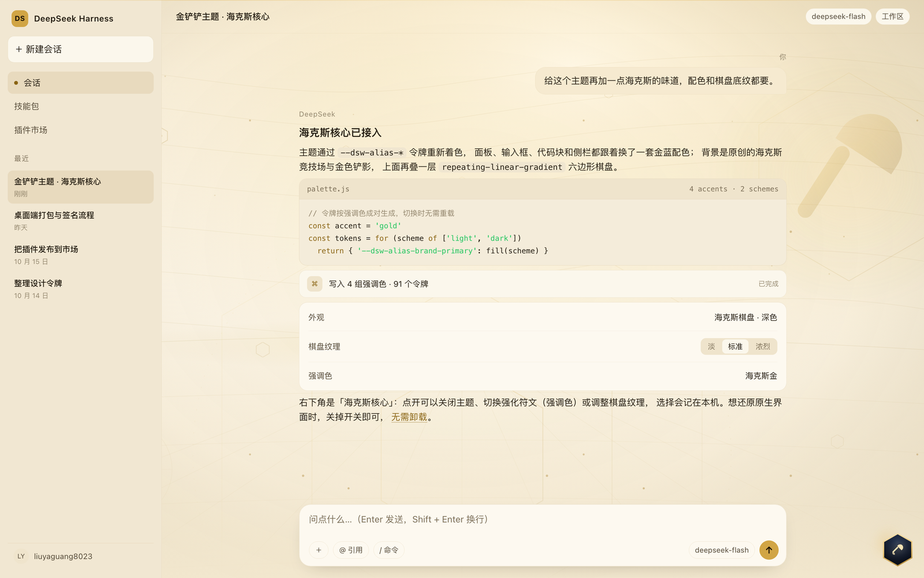The image size is (924, 578).
Task: Open the 会话 sidebar section
Action: pos(81,83)
